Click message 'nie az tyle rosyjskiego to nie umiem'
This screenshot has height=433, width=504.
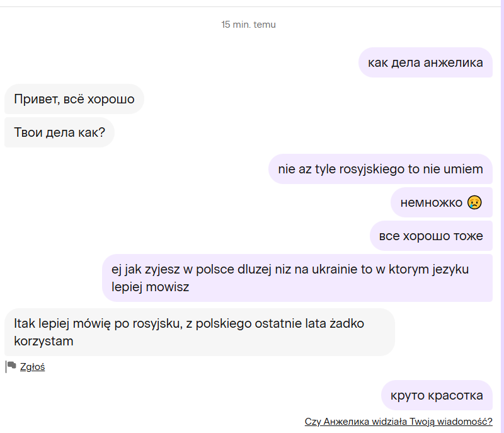(x=381, y=169)
